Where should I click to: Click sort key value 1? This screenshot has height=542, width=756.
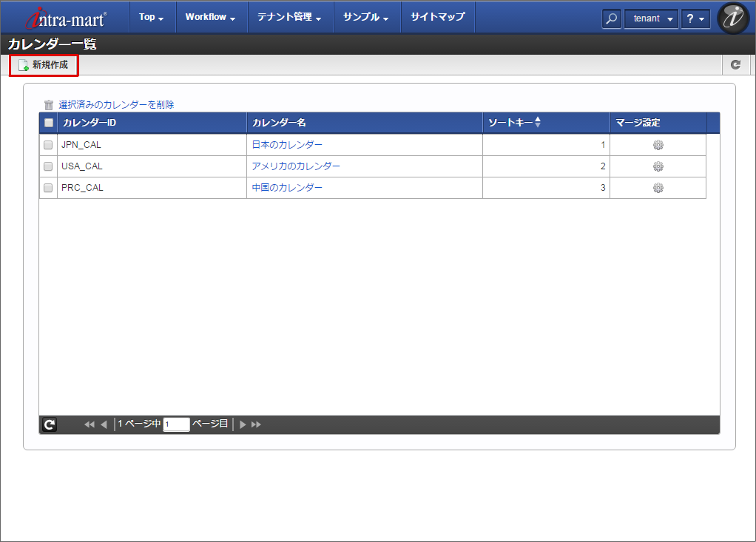tap(603, 145)
